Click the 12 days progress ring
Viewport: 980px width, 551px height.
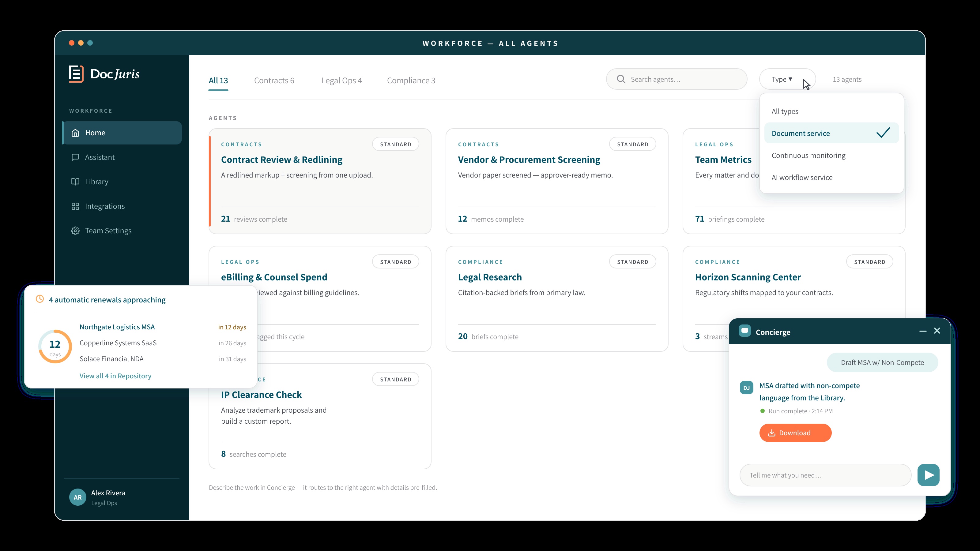[55, 347]
